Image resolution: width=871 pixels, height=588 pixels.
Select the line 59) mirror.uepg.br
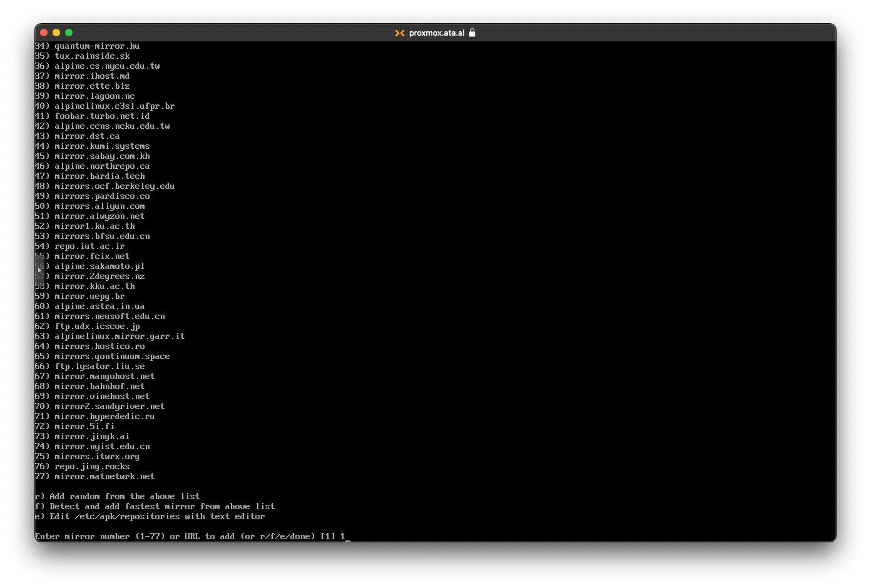[80, 297]
